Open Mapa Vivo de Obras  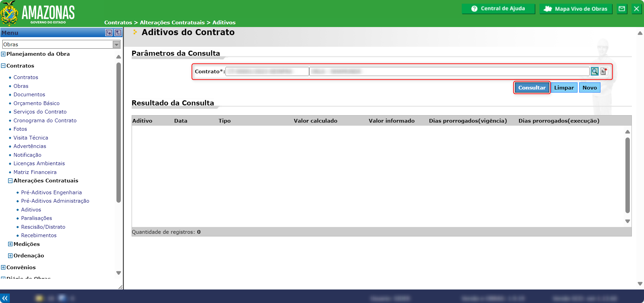tap(576, 9)
